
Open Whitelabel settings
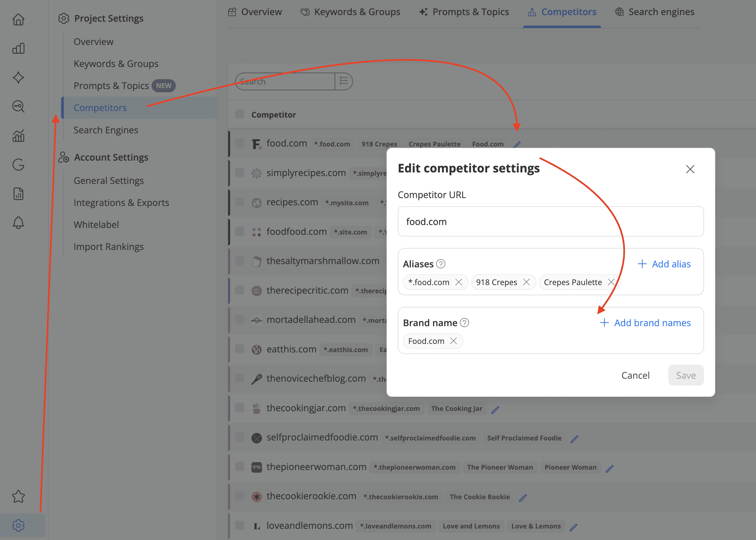coord(96,224)
